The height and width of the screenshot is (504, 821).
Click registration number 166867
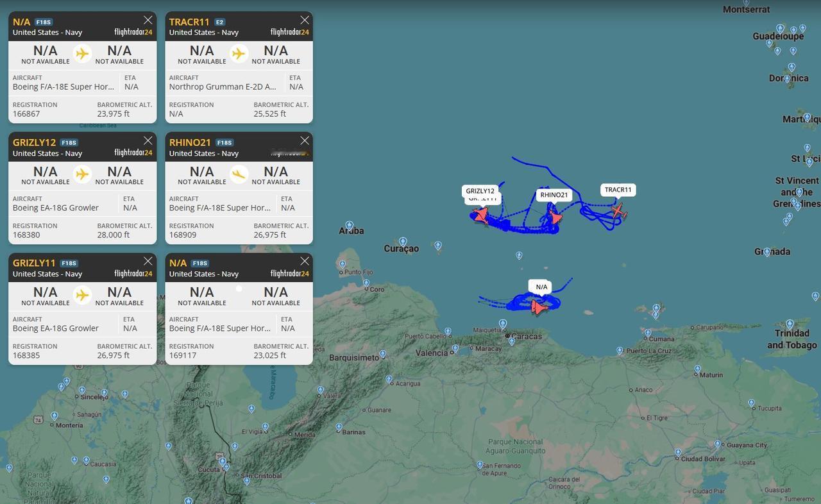click(26, 113)
